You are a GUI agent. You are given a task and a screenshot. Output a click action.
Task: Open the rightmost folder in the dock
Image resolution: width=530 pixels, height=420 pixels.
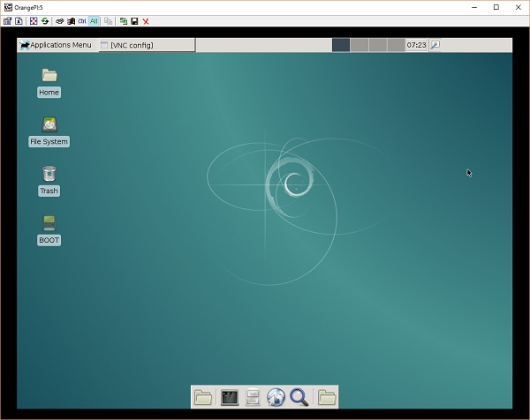point(327,398)
